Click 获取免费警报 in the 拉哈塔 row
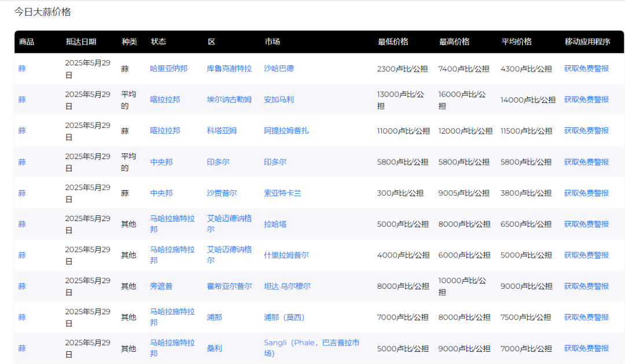The height and width of the screenshot is (364, 625). (586, 225)
